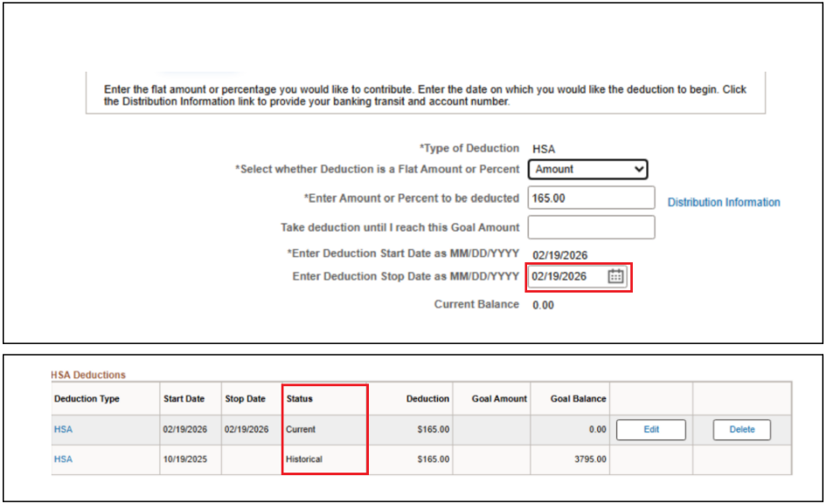The height and width of the screenshot is (504, 827).
Task: Expand the Flat Amount or Percent dropdown
Action: 588,169
